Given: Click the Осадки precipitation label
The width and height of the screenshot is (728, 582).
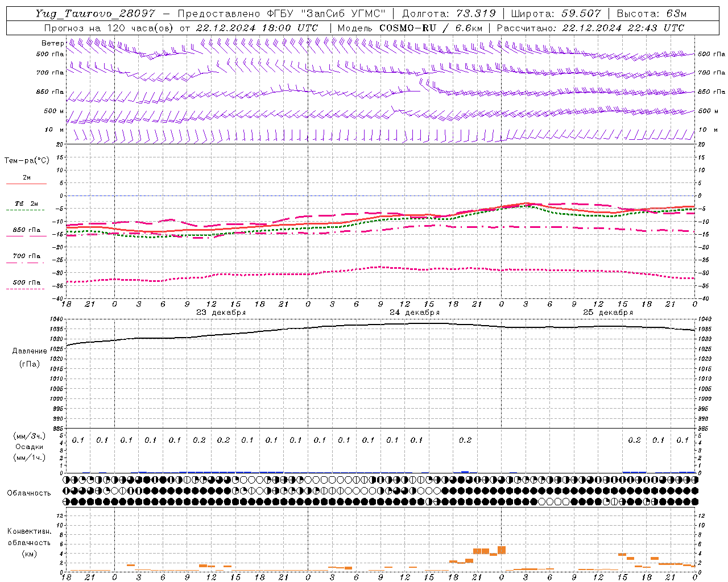Looking at the screenshot, I should [30, 447].
